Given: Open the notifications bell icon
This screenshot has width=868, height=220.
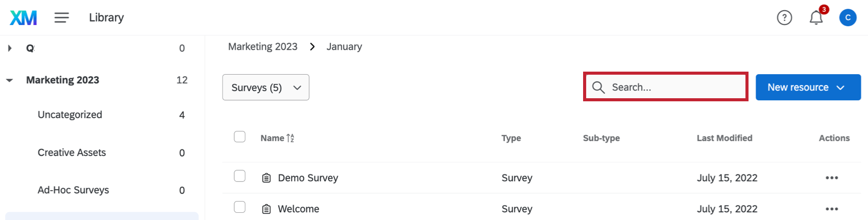Looking at the screenshot, I should coord(816,18).
